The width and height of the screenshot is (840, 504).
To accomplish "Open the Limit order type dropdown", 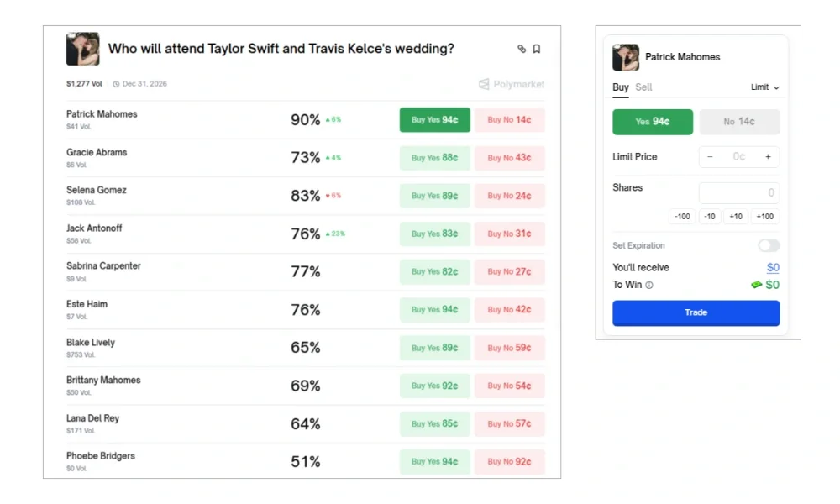I will coord(764,87).
